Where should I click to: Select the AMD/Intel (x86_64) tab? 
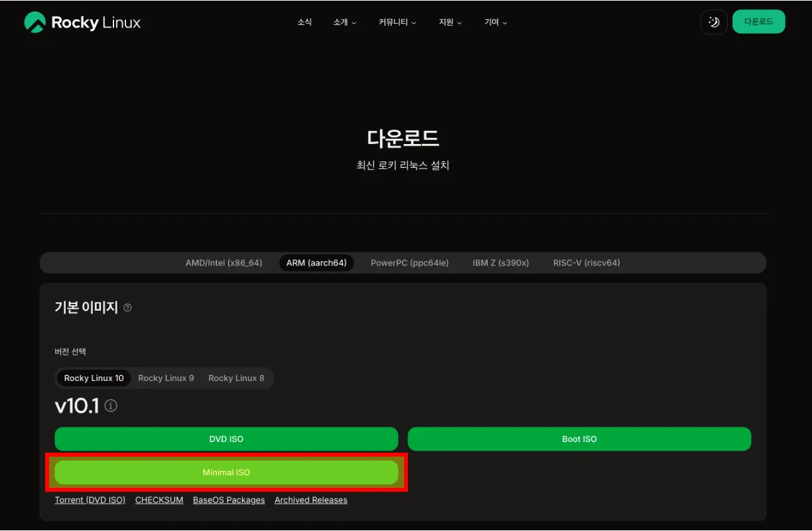[224, 263]
